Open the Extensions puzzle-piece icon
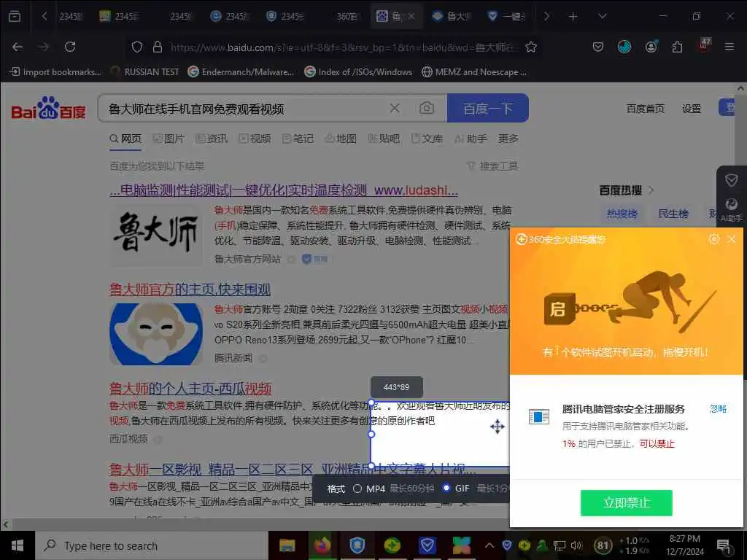The width and height of the screenshot is (747, 560). click(677, 47)
